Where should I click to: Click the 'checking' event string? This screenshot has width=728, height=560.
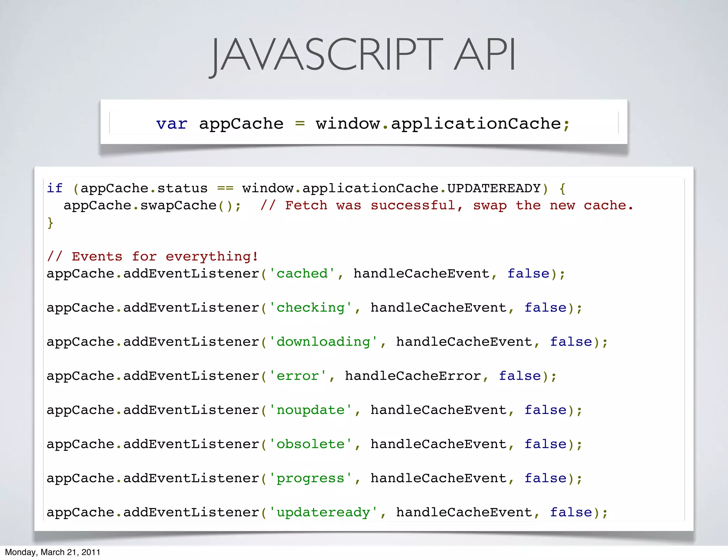pyautogui.click(x=310, y=308)
